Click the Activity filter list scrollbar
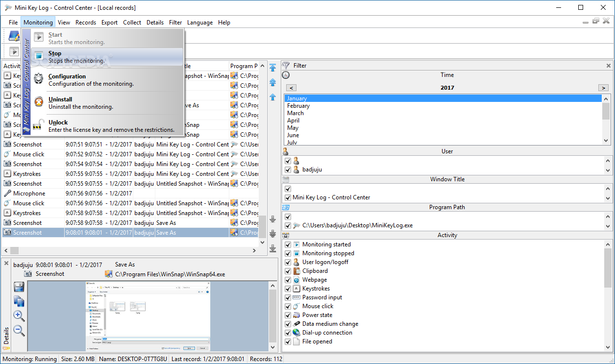Screen dimensions: 615x364 pos(608,296)
